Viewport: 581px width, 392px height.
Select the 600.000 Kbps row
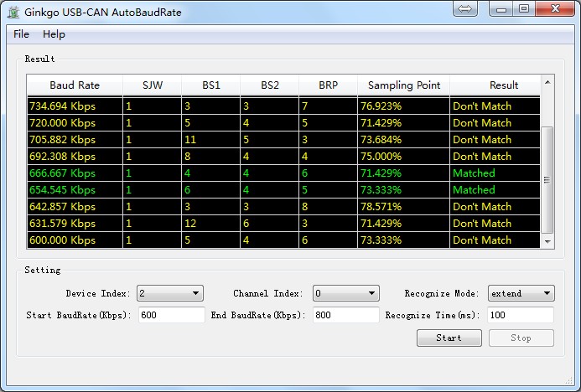(283, 240)
